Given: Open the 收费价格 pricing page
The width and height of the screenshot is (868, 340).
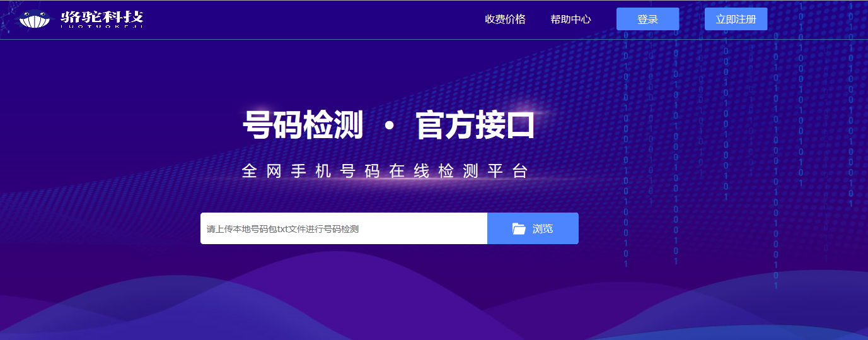Looking at the screenshot, I should (x=505, y=19).
